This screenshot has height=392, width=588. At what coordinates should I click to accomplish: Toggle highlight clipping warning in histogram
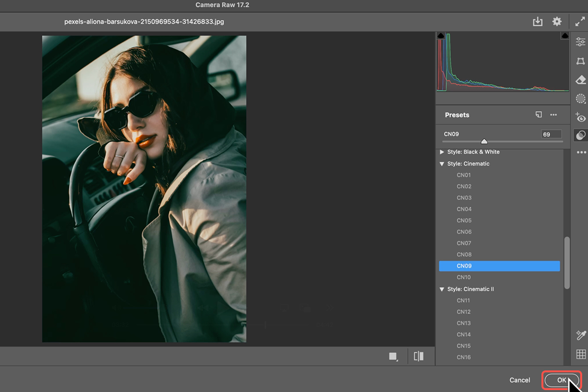(x=564, y=36)
